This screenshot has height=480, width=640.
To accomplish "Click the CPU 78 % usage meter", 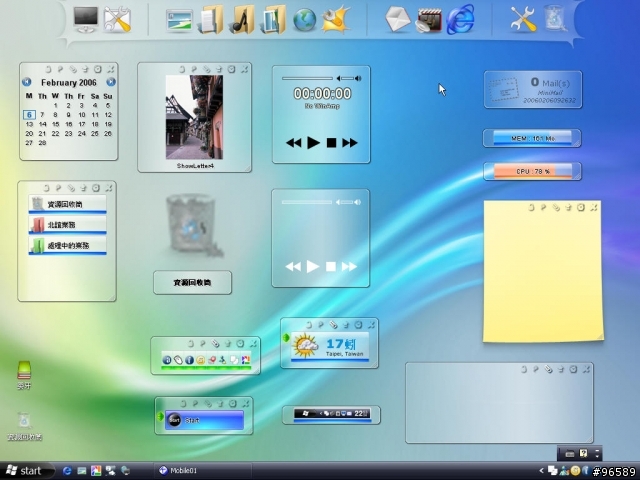I will 532,171.
